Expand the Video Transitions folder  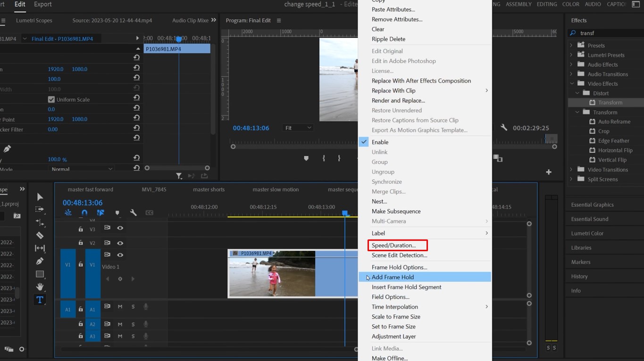coord(571,169)
